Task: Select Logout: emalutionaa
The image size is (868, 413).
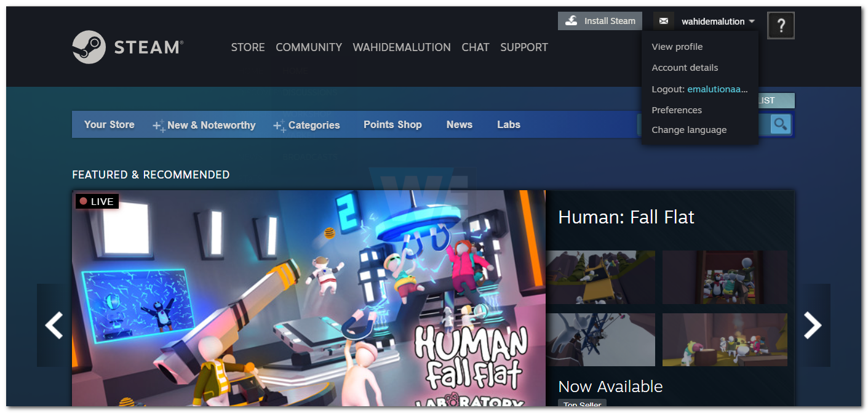Action: [x=699, y=89]
